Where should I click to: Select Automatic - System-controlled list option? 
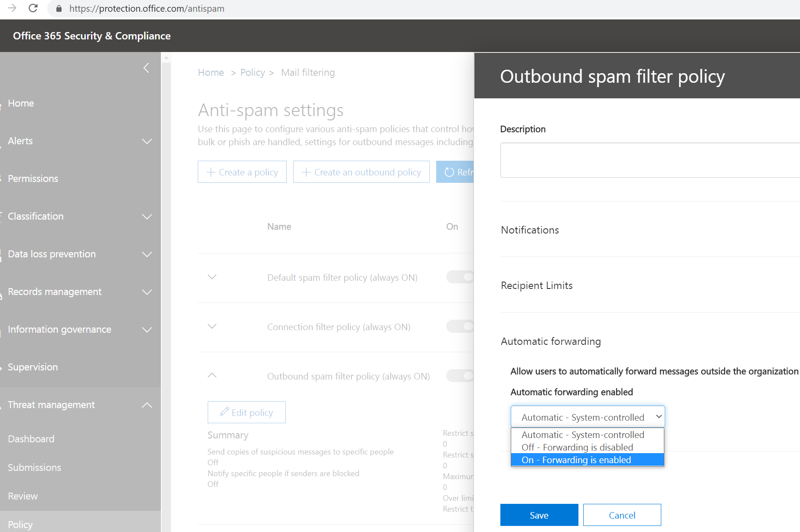588,435
